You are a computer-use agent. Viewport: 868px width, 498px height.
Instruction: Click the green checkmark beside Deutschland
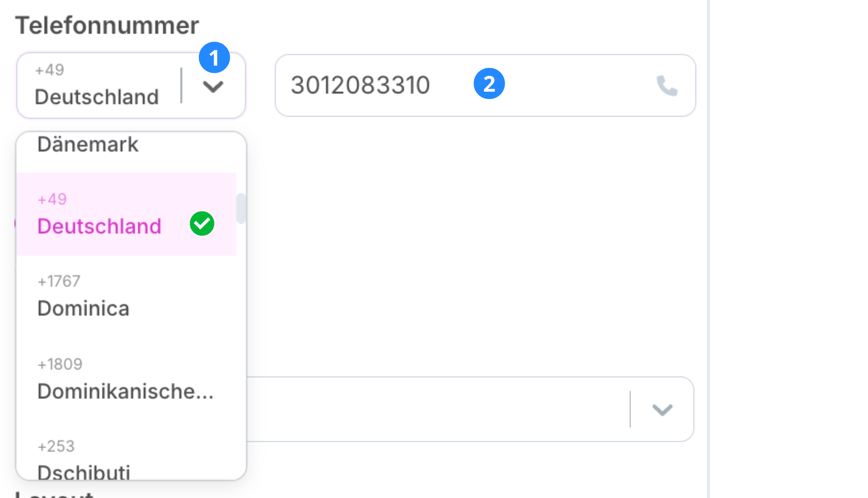click(202, 224)
